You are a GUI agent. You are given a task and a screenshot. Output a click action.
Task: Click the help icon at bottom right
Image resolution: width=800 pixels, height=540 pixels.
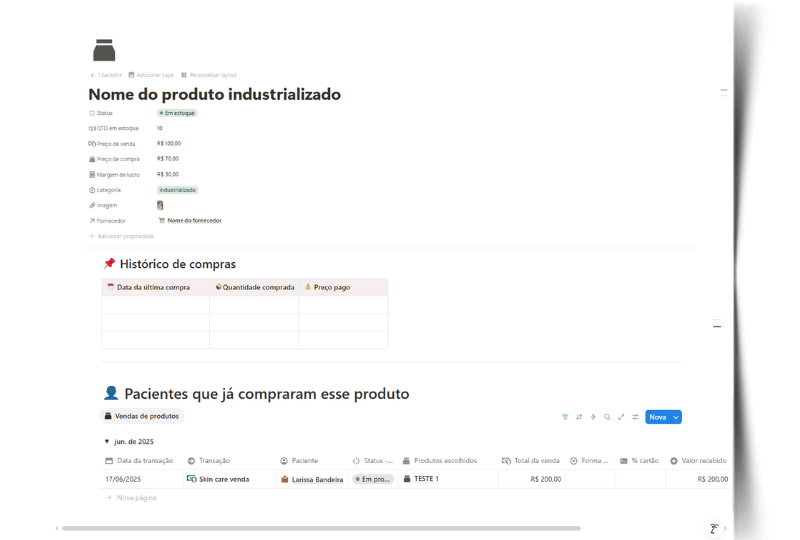(x=714, y=529)
